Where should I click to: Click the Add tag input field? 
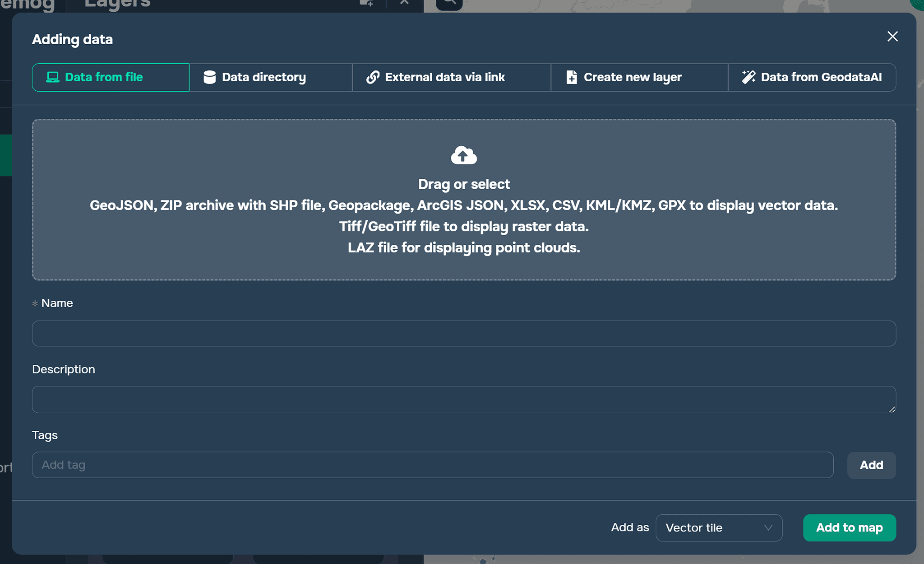click(432, 465)
